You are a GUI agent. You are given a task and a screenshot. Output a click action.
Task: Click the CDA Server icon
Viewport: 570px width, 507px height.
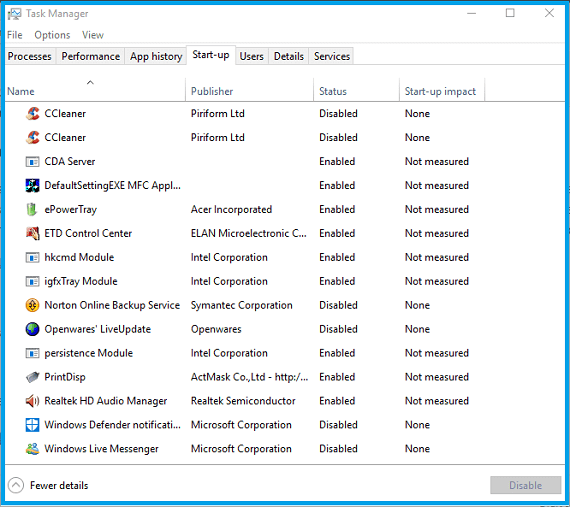coord(32,161)
